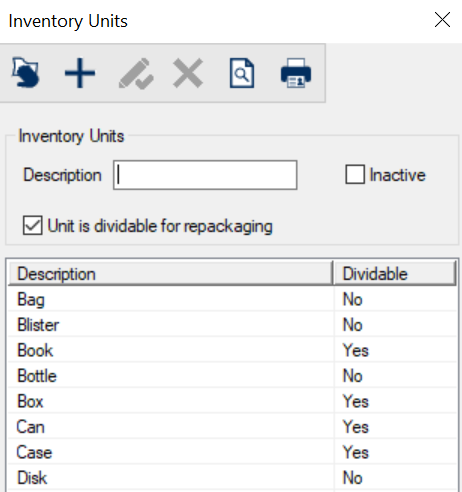462x492 pixels.
Task: Select the Box unit row
Action: point(232,401)
